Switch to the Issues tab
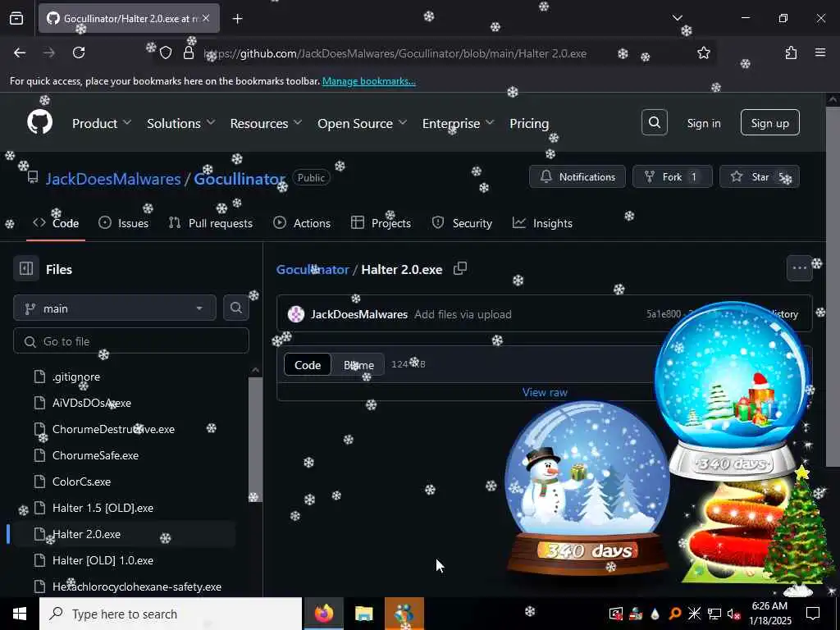840x630 pixels. coord(124,223)
